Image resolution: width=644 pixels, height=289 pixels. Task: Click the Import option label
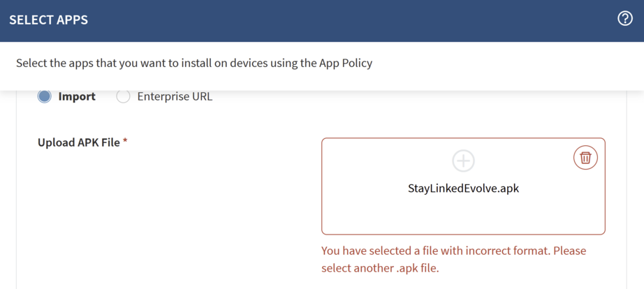(x=77, y=96)
